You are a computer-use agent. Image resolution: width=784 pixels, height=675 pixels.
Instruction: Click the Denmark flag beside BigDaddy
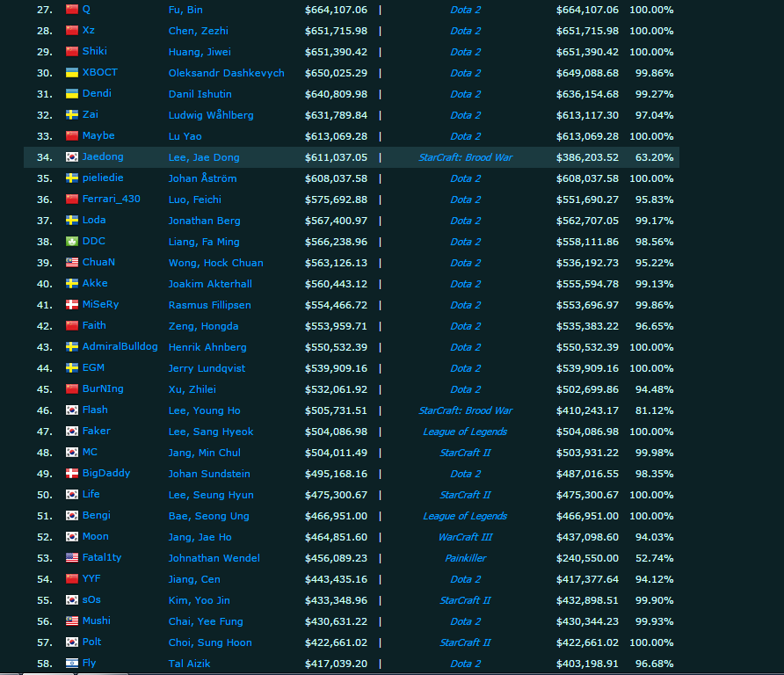[x=72, y=474]
